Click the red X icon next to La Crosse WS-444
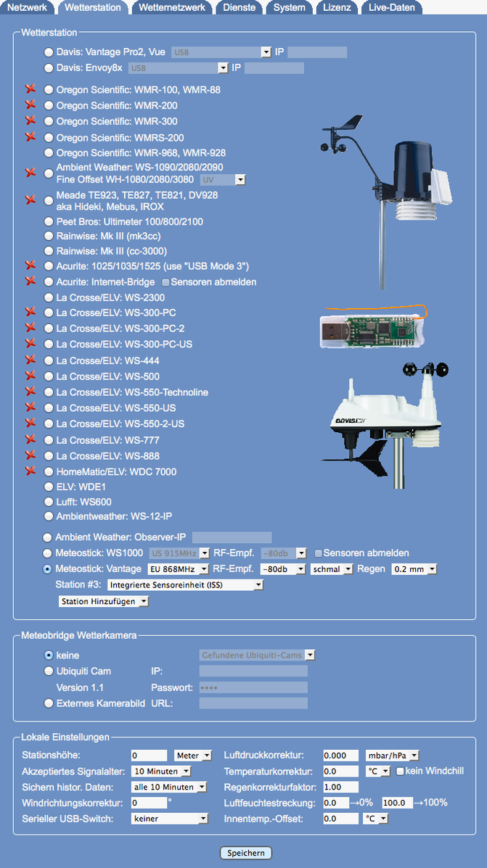This screenshot has height=868, width=487. coord(30,360)
